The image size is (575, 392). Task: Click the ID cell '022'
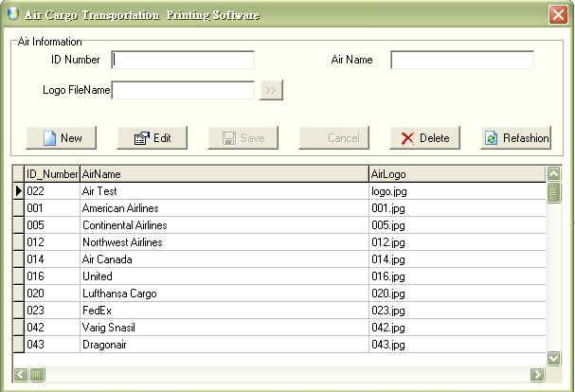(52, 191)
